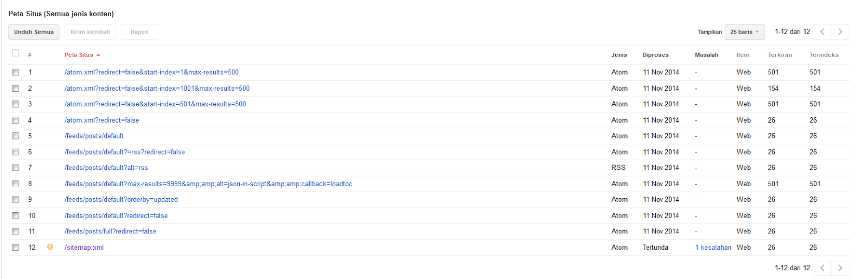Image resolution: width=868 pixels, height=279 pixels.
Task: Go to next page using bottom arrow
Action: (840, 268)
